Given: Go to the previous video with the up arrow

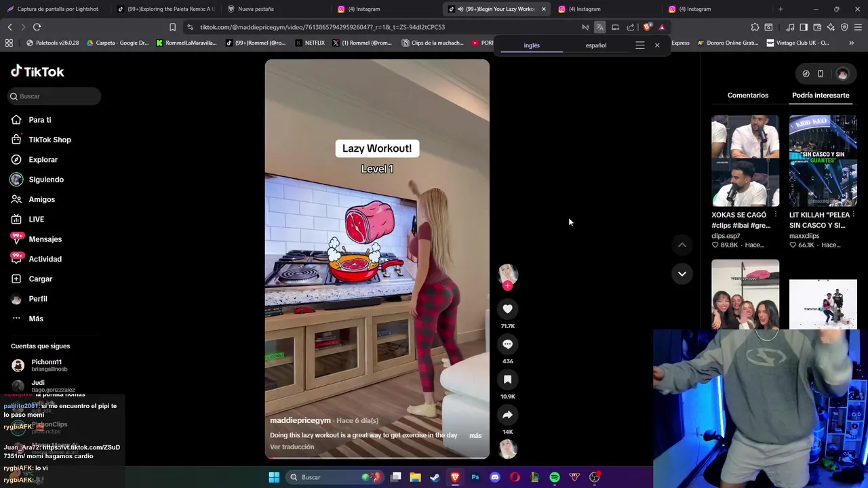Looking at the screenshot, I should point(682,245).
